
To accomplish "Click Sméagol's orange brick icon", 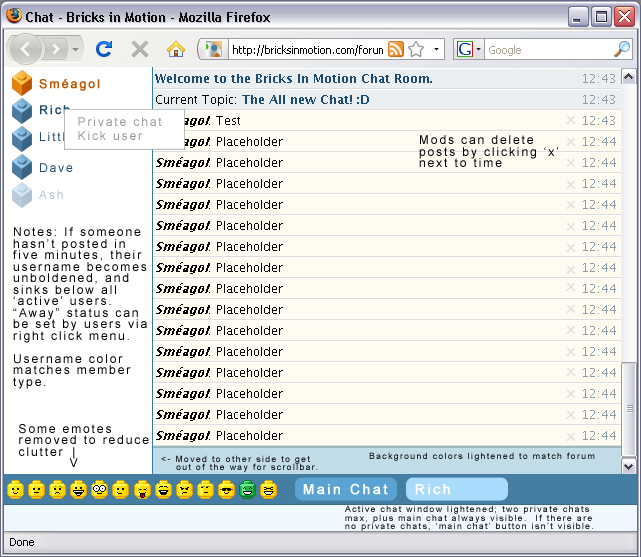I will 22,83.
